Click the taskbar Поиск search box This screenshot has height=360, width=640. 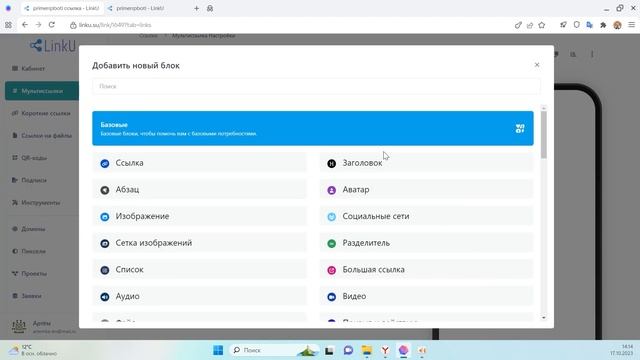pos(275,350)
